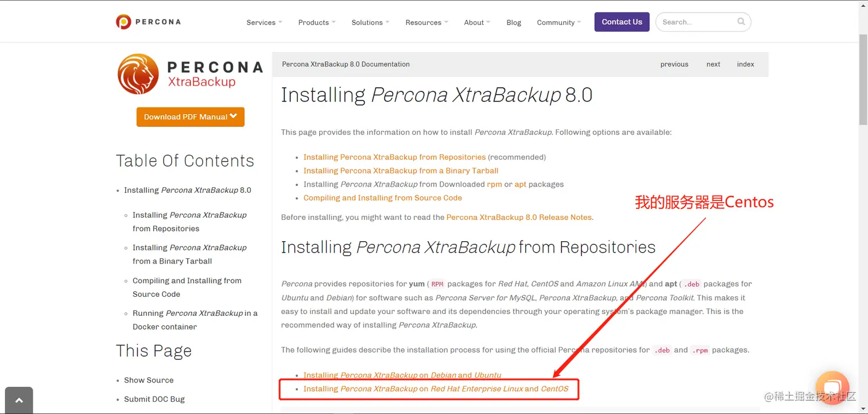Viewport: 868px width, 414px height.
Task: Click Submit DOC Bug link
Action: (x=154, y=399)
